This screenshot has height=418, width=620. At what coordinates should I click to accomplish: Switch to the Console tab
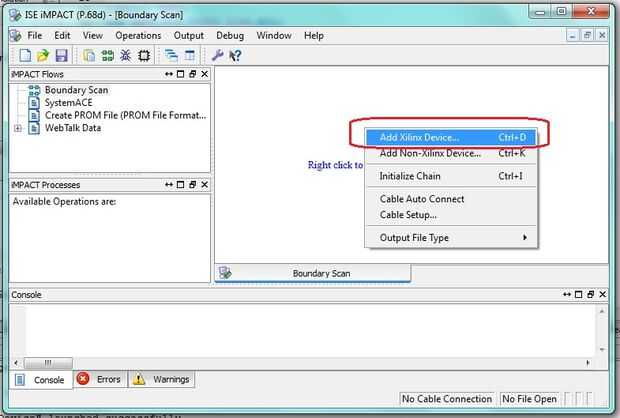[x=41, y=380]
